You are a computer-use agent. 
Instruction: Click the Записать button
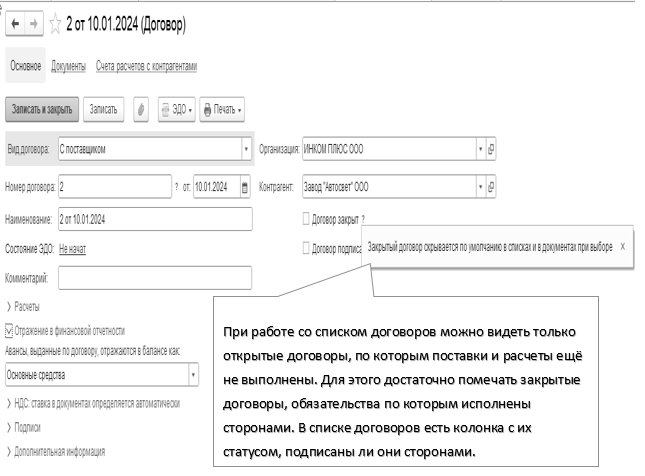104,109
